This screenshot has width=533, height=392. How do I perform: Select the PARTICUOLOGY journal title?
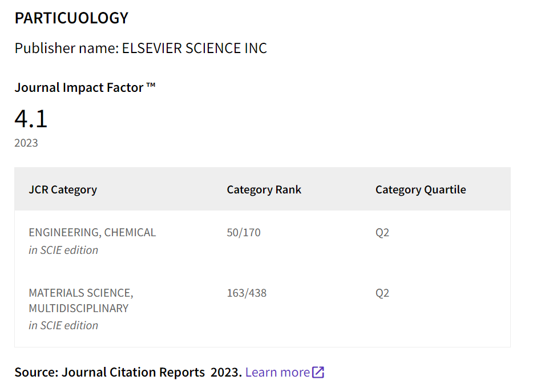click(71, 18)
